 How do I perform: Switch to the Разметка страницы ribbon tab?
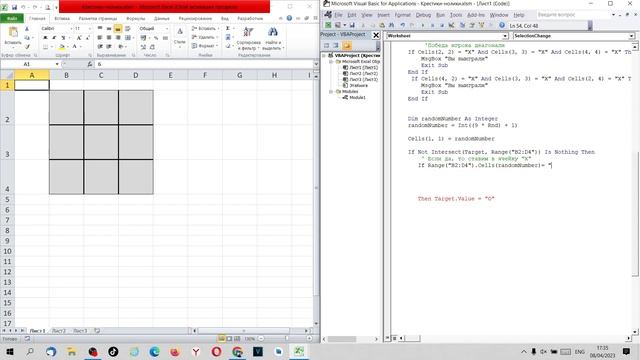pyautogui.click(x=98, y=18)
